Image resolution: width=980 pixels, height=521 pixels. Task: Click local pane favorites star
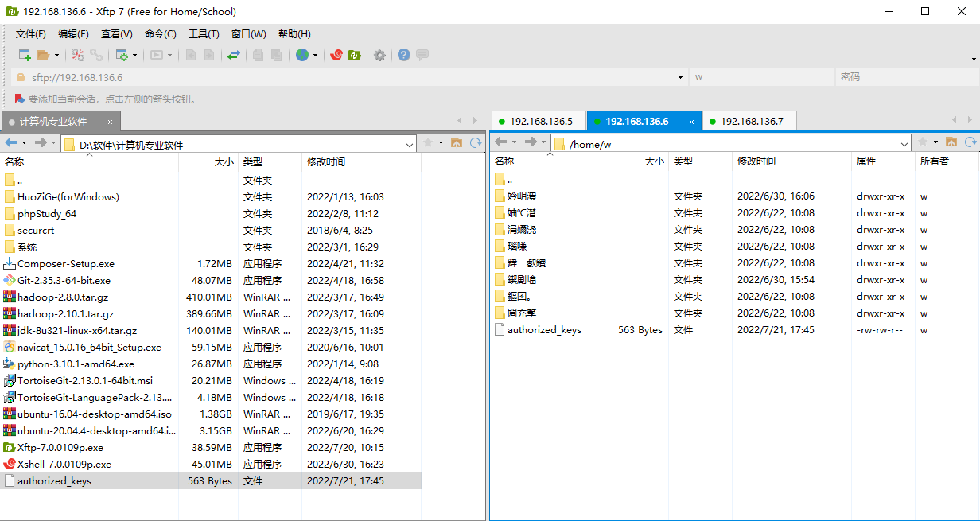(x=428, y=142)
